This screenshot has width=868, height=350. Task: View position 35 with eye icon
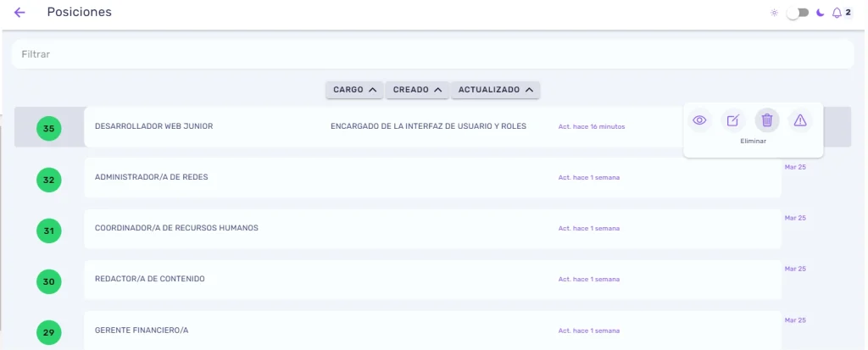click(x=699, y=120)
